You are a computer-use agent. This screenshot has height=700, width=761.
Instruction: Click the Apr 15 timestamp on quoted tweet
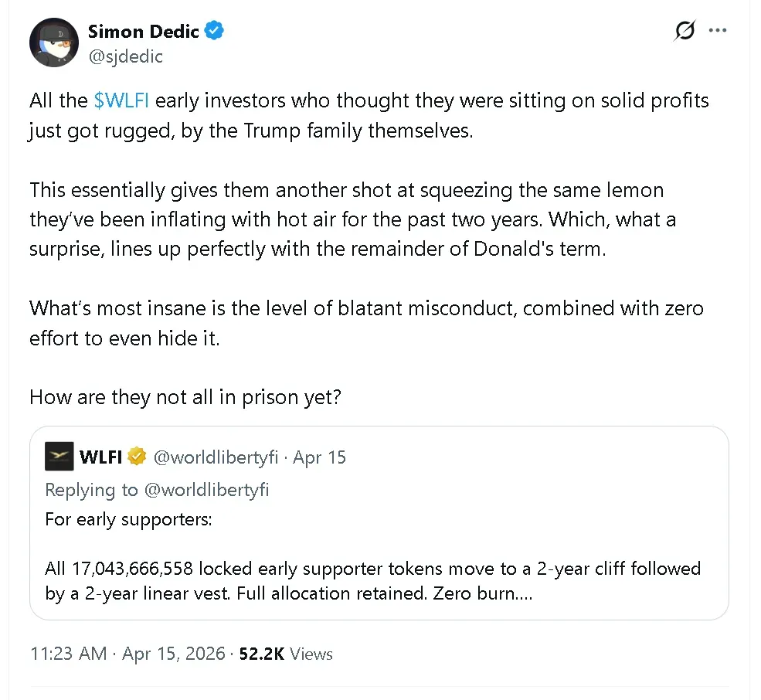(319, 457)
